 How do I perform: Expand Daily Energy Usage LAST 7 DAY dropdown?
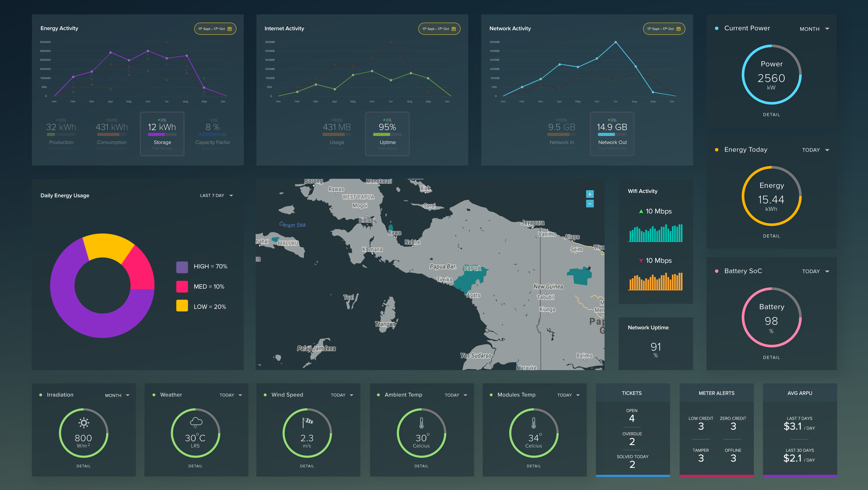(216, 196)
